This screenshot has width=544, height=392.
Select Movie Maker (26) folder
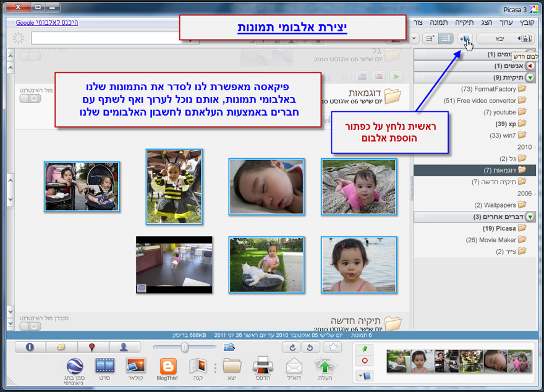(496, 240)
